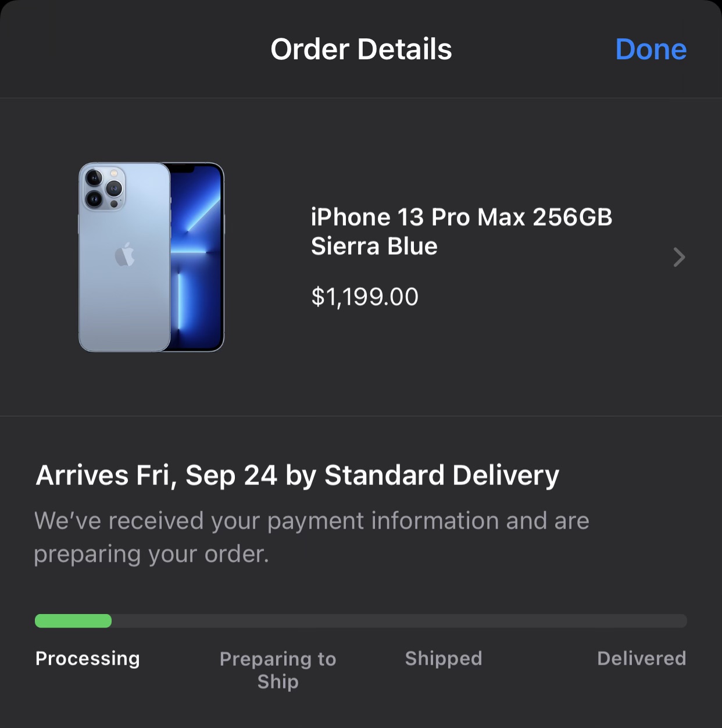Tap the iPhone 13 Pro Max product image
The image size is (722, 728).
coord(151,257)
